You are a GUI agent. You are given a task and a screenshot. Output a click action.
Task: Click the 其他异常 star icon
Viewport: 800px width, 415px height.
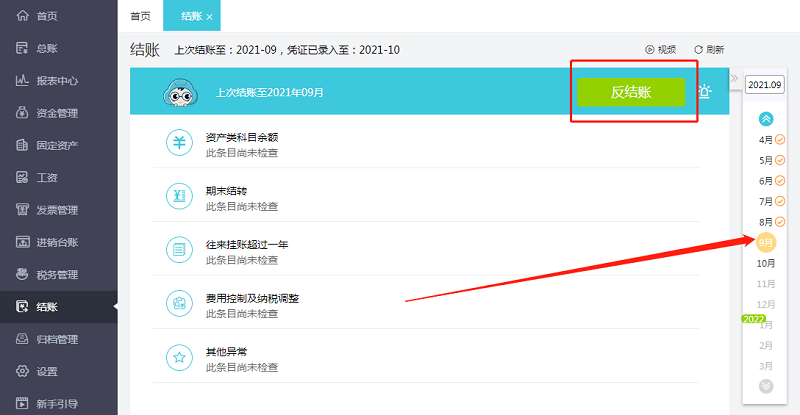point(179,357)
